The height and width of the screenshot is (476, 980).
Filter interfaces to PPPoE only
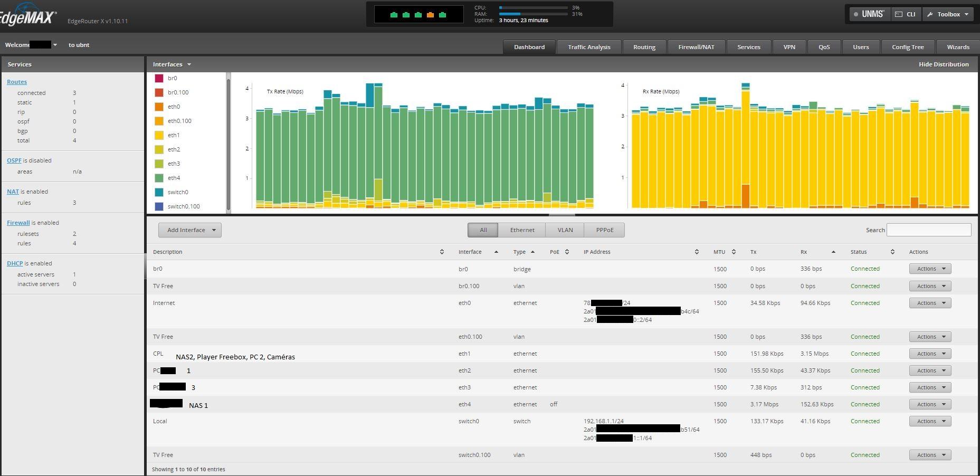click(604, 230)
